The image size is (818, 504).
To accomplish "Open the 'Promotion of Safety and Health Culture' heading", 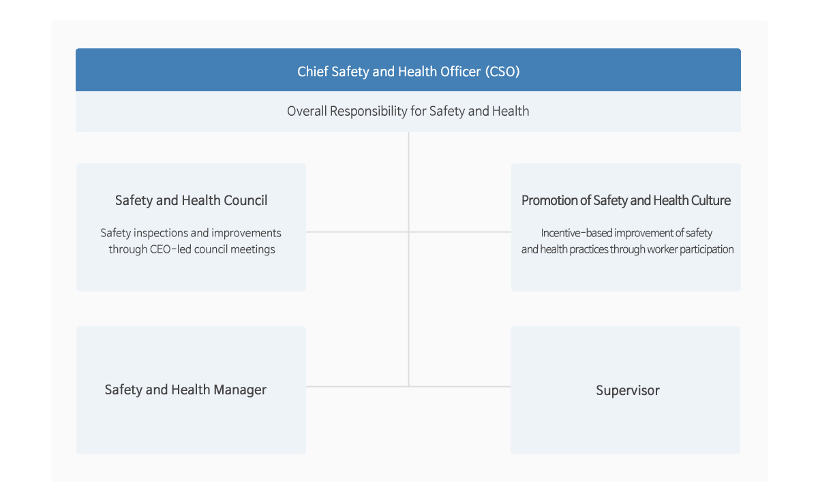I will [x=626, y=200].
